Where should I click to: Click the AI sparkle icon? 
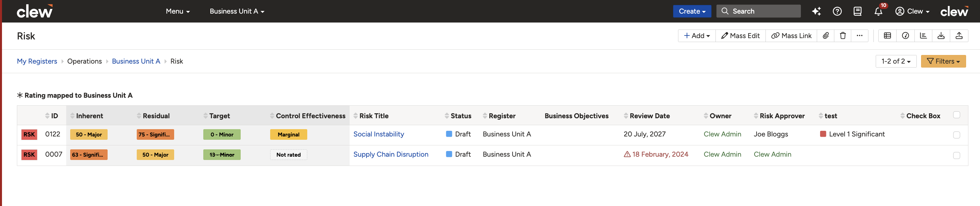816,11
